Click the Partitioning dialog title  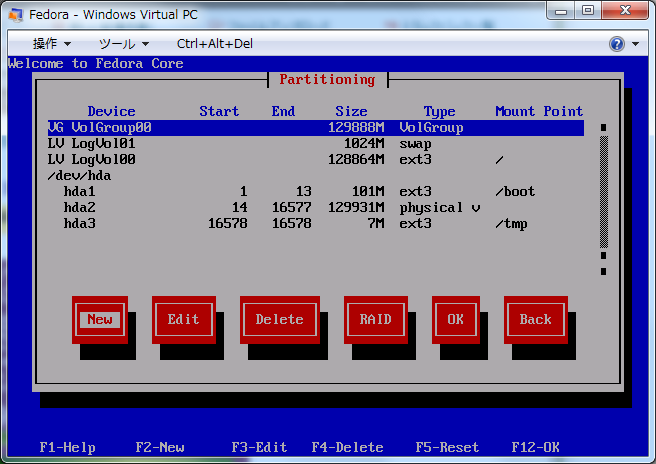[327, 79]
